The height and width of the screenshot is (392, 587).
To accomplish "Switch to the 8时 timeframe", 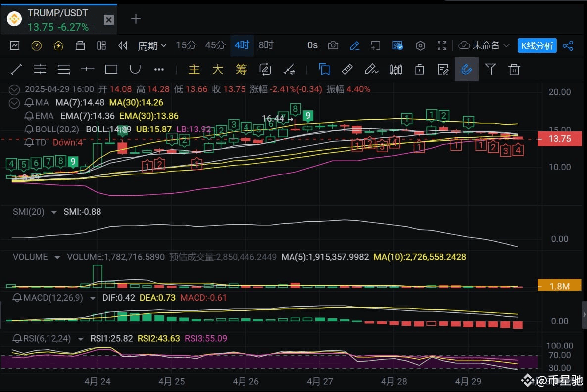I will click(x=266, y=45).
